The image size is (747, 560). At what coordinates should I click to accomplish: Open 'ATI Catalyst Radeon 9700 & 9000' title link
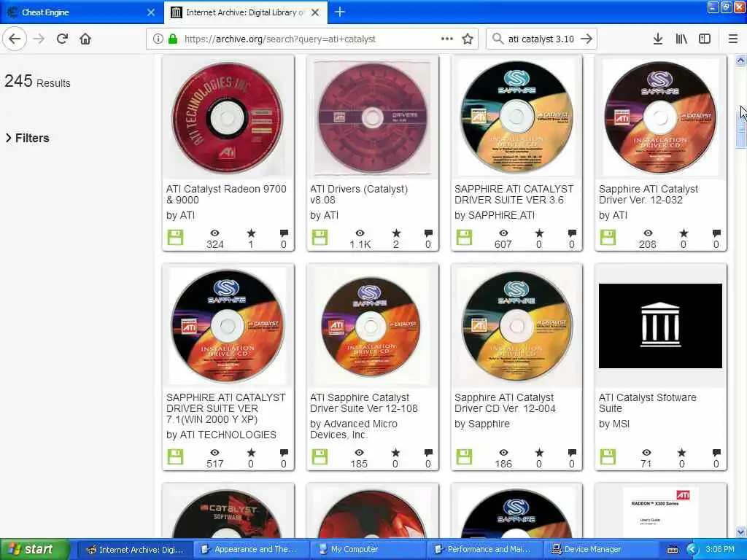(226, 194)
